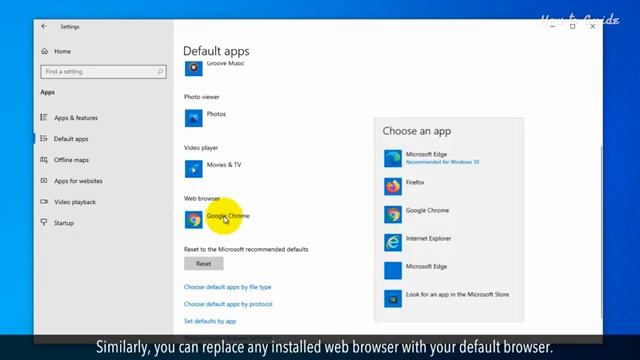
Task: Click the Google Chrome icon in chooser
Action: click(x=393, y=215)
